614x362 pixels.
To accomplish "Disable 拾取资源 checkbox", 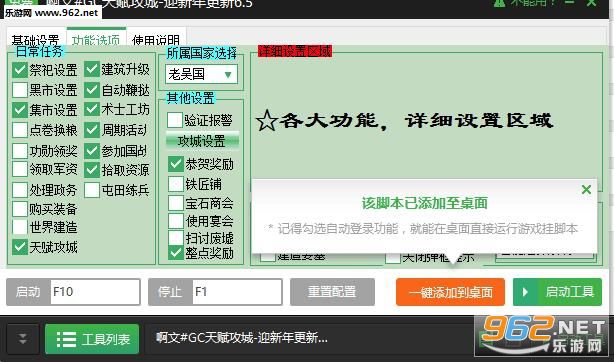I will pyautogui.click(x=92, y=169).
